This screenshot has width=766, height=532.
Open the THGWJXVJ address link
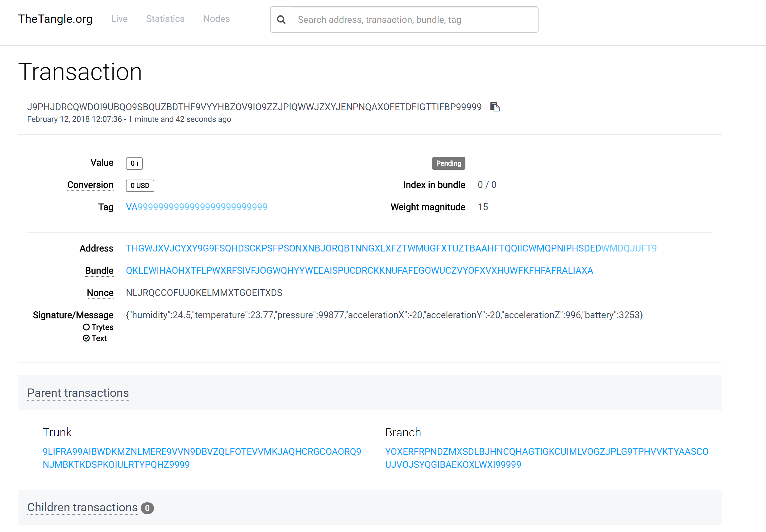point(391,248)
